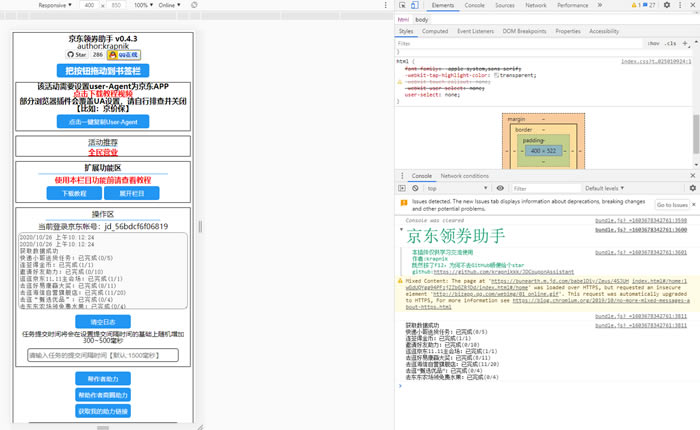Click the copy User-Agent blue button

click(x=103, y=121)
